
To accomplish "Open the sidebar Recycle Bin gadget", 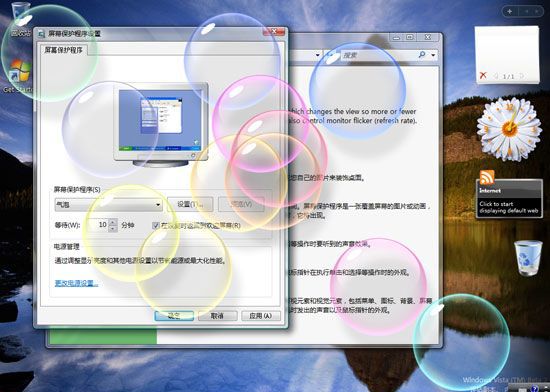I will tap(528, 258).
